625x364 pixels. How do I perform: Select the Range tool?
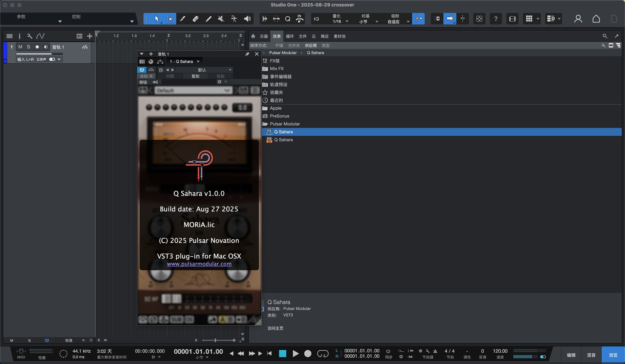tap(170, 19)
